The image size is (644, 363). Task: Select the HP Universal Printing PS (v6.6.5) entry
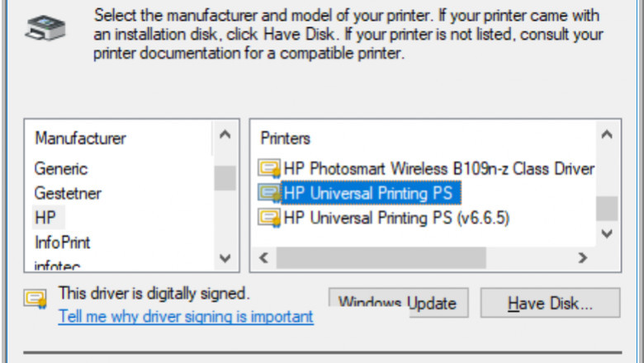pos(396,218)
